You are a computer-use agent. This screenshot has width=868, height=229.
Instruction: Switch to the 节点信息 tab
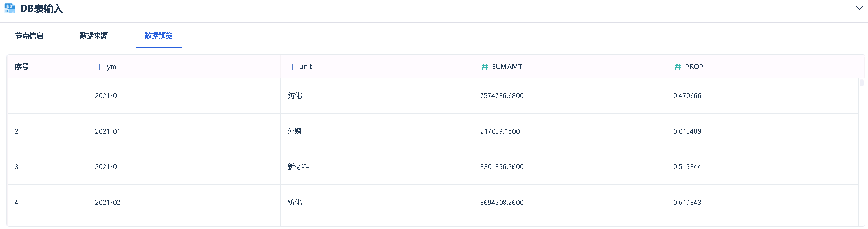pyautogui.click(x=29, y=36)
